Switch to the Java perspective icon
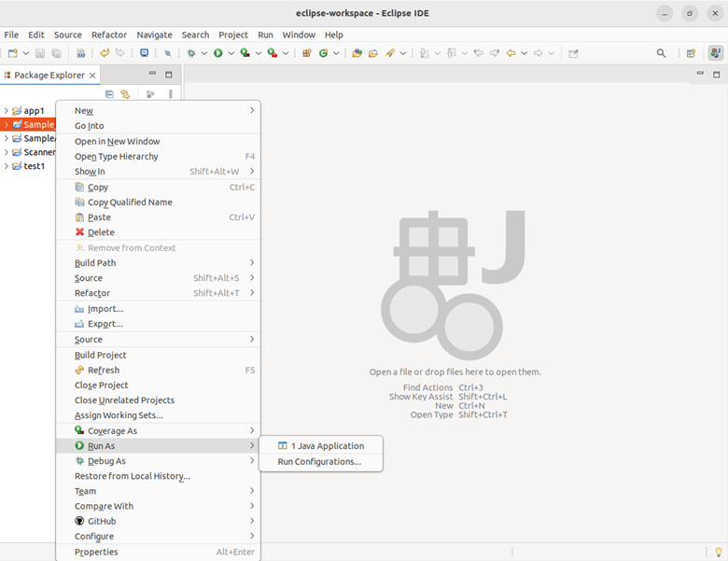Image resolution: width=728 pixels, height=561 pixels. coord(714,53)
